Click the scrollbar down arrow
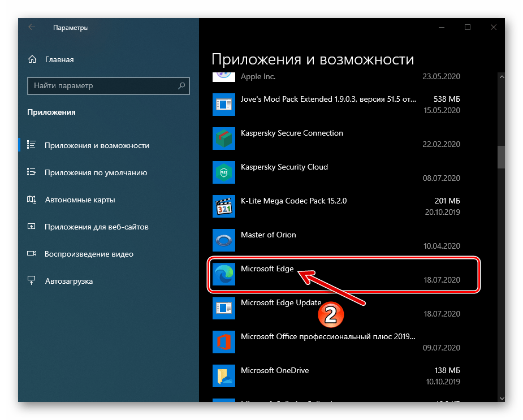 pos(502,398)
